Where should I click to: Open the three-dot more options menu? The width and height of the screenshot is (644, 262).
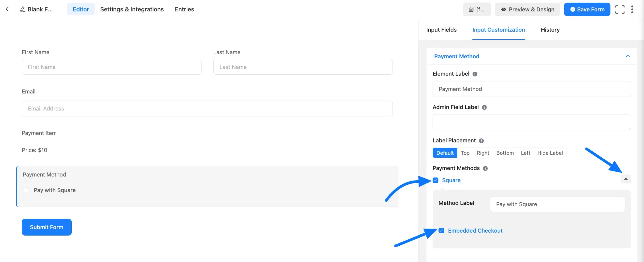coord(632,10)
